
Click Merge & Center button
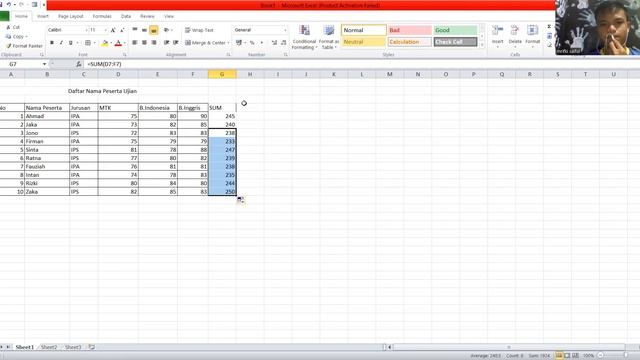(205, 43)
